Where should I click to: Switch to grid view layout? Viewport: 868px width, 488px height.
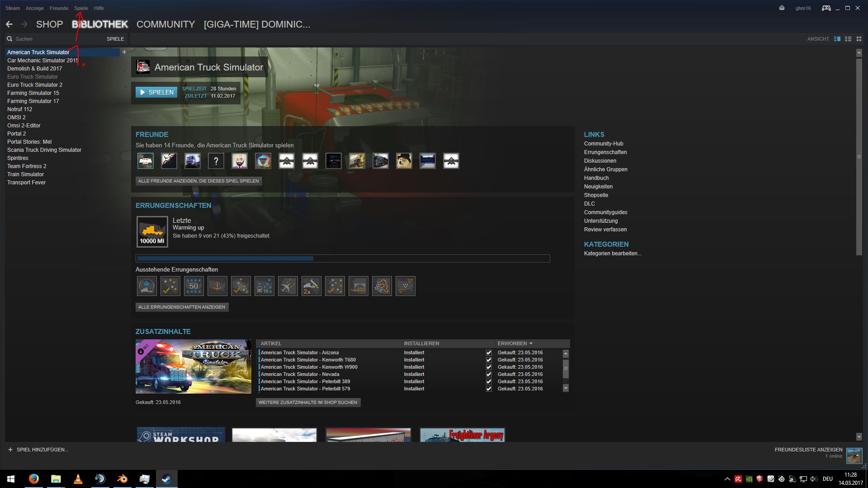pos(859,39)
